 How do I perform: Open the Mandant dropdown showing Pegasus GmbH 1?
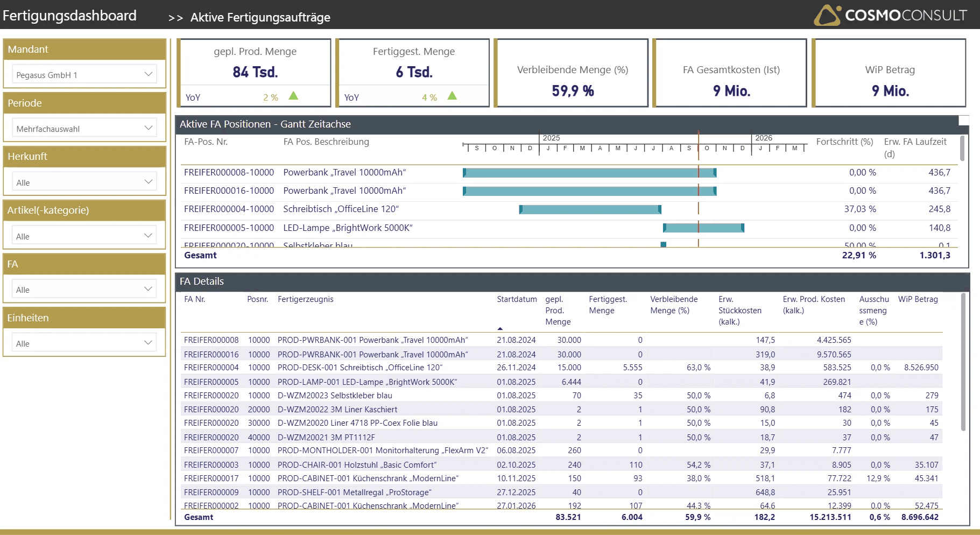click(x=84, y=74)
